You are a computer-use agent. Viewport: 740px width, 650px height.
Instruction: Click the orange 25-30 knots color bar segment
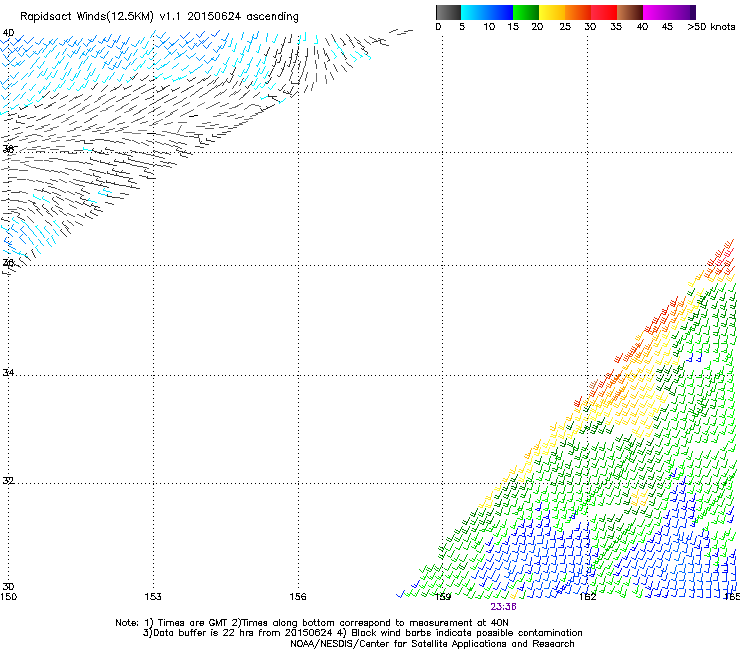[578, 12]
